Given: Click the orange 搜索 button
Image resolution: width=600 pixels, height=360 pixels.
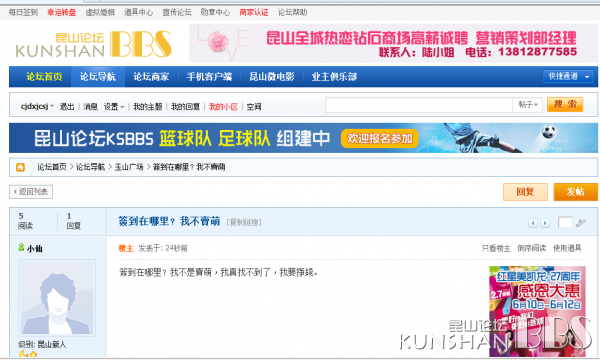Looking at the screenshot, I should [565, 104].
